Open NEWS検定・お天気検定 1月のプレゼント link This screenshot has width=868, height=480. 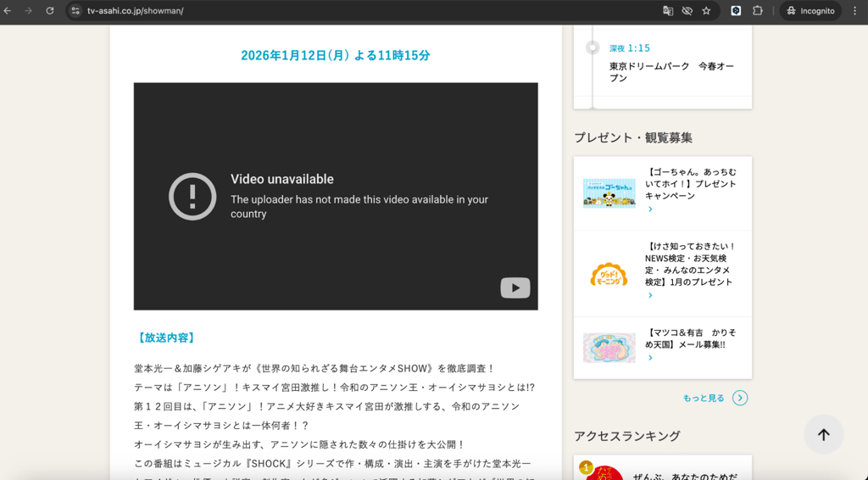690,264
